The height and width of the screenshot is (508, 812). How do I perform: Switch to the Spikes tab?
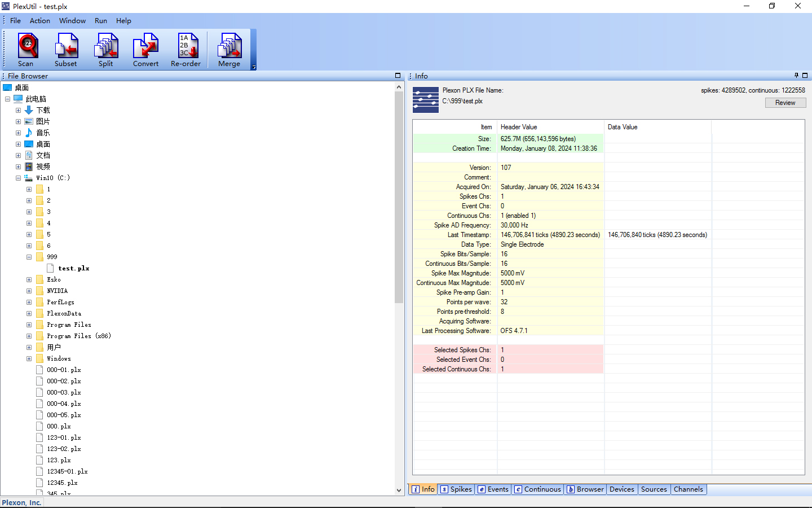pyautogui.click(x=456, y=489)
